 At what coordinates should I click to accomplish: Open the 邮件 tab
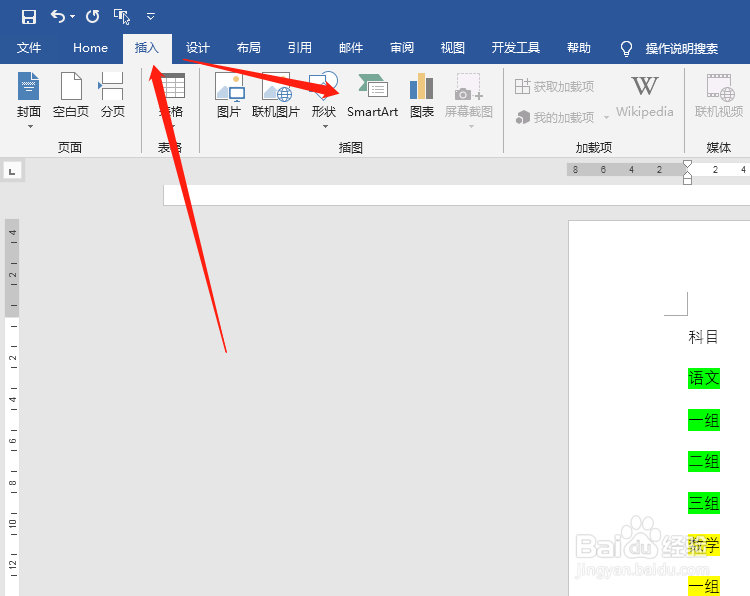click(351, 48)
